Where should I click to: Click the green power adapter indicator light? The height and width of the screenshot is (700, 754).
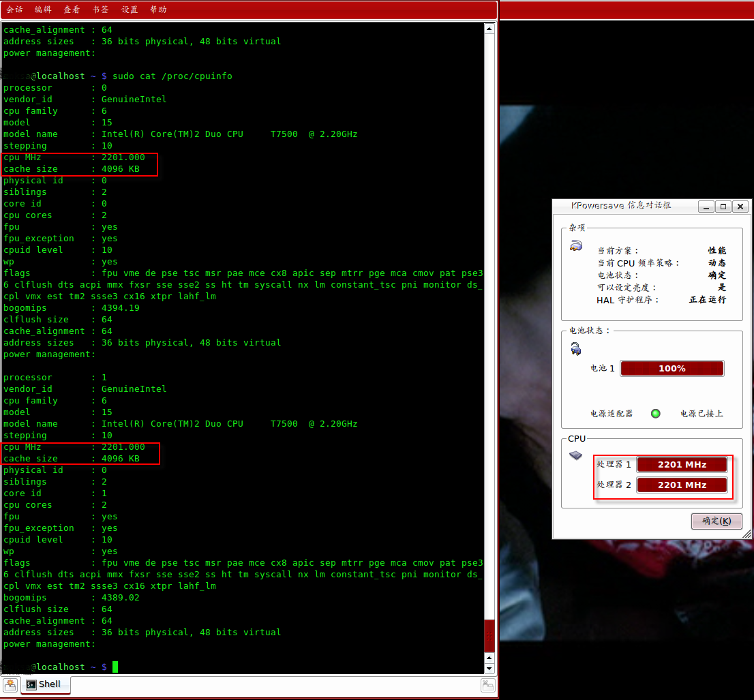pos(656,413)
